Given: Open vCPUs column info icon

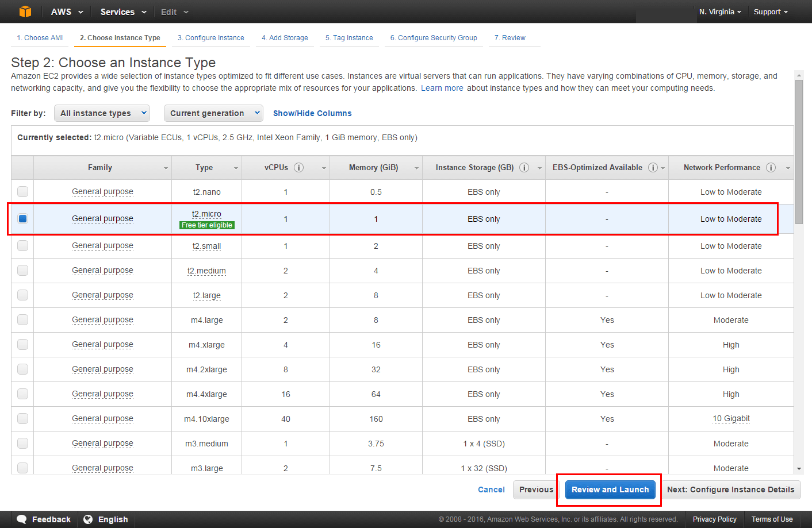Looking at the screenshot, I should (x=298, y=168).
